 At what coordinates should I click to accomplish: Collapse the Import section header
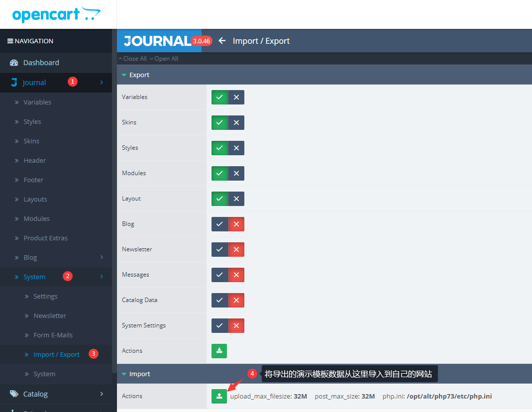[324, 374]
